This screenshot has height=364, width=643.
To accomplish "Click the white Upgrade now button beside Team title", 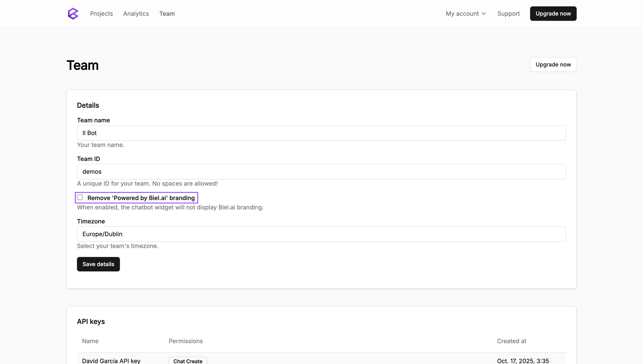I will pos(553,65).
